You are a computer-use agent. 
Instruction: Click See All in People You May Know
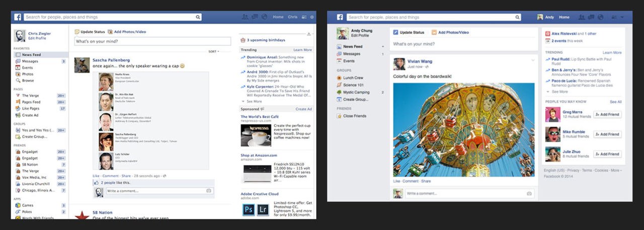point(616,102)
